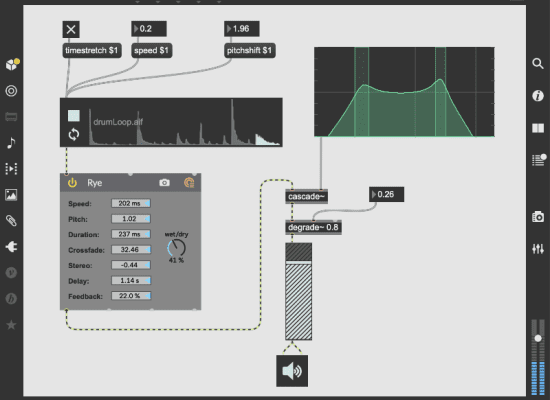This screenshot has height=400, width=550.
Task: Open the object browser cube icon
Action: pos(12,65)
